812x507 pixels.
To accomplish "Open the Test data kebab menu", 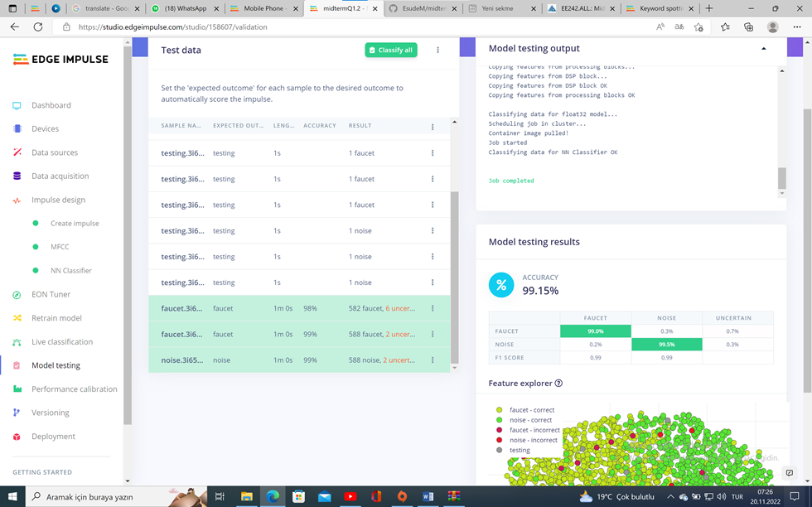I will tap(437, 50).
